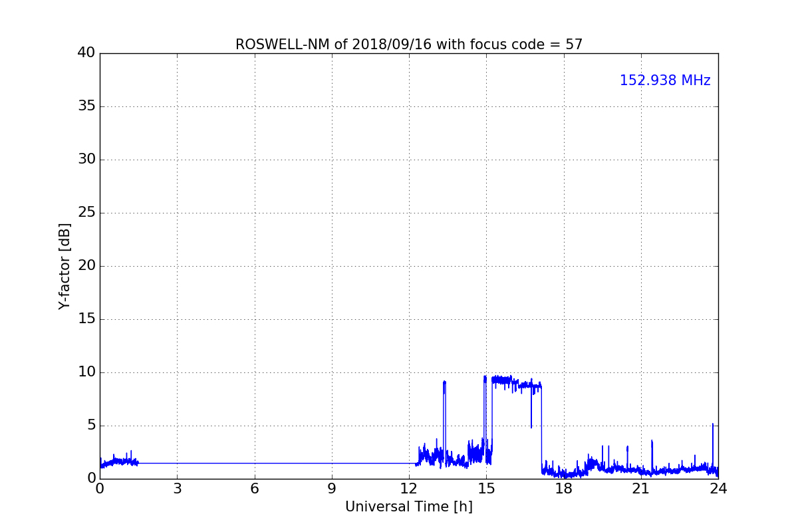This screenshot has height=532, width=798.
Task: Click the 'Y-factor [dB]' axis label
Action: [x=65, y=266]
